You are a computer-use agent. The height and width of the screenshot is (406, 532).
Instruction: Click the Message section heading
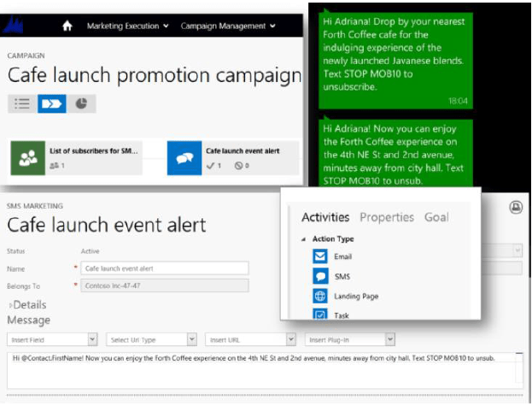click(x=29, y=321)
